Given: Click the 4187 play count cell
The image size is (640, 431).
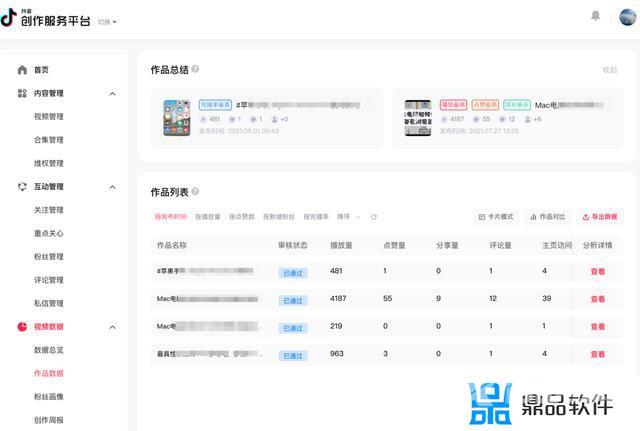Looking at the screenshot, I should (x=338, y=298).
